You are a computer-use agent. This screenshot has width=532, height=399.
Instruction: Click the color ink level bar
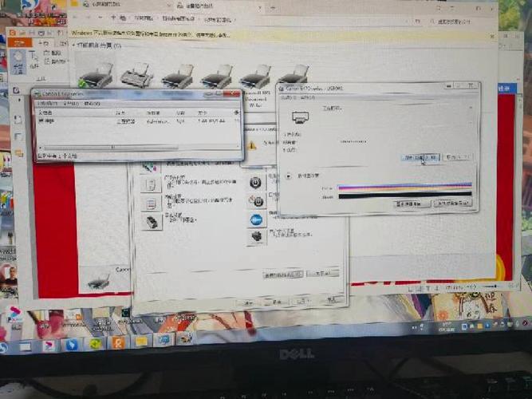coord(404,187)
